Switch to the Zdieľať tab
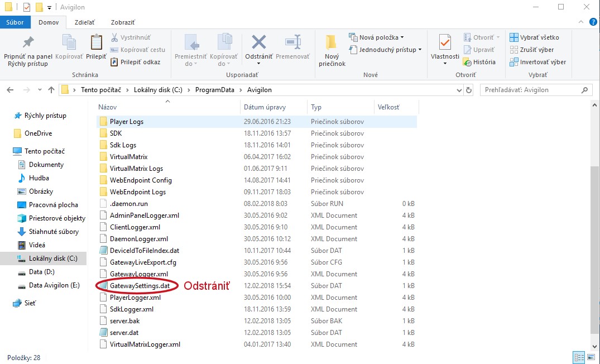600x364 pixels. click(x=85, y=22)
